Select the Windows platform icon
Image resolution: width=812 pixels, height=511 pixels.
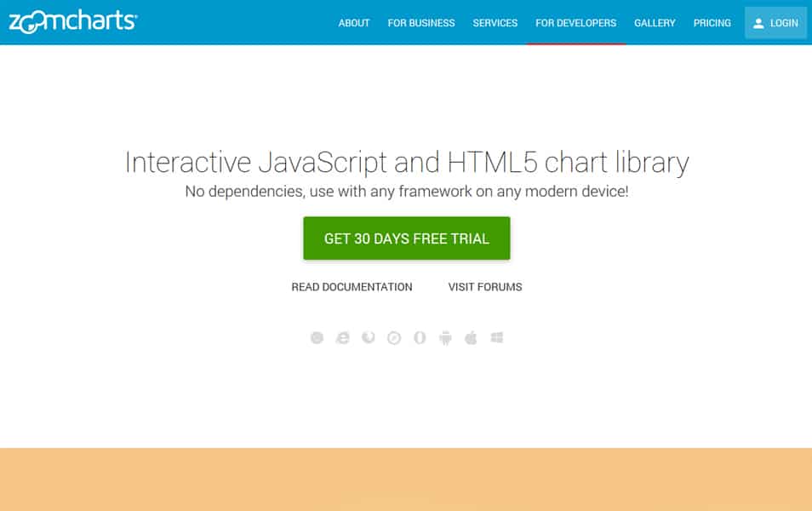[496, 336]
